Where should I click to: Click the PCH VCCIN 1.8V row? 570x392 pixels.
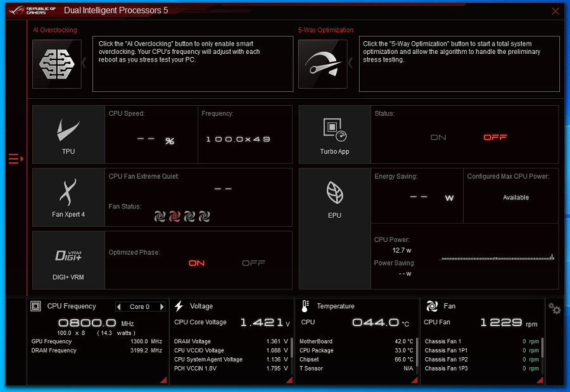pos(231,369)
